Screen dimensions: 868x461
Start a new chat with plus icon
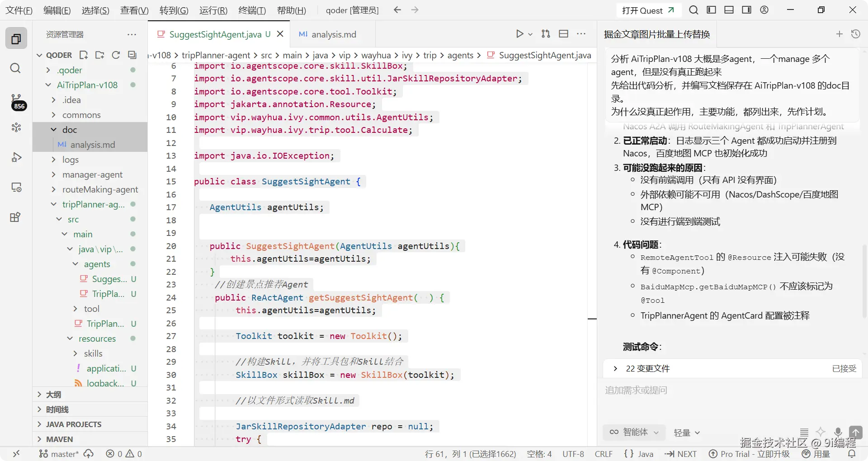coord(840,34)
